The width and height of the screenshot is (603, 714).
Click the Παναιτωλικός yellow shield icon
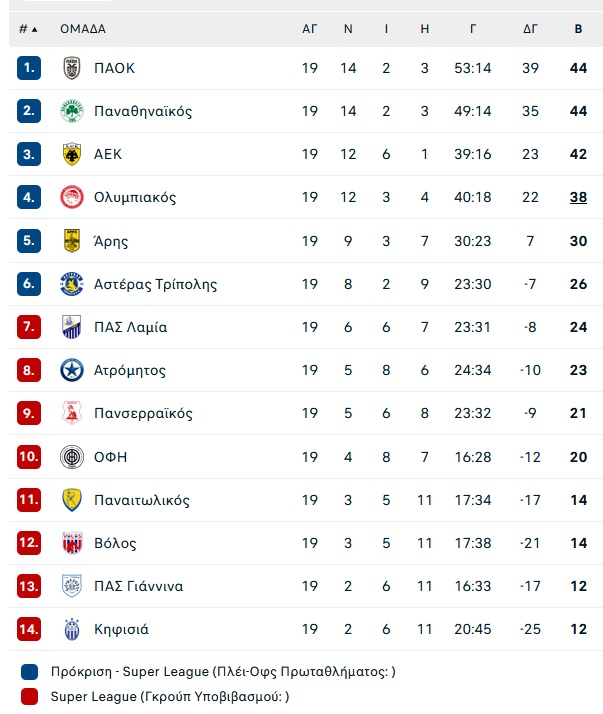coord(72,500)
